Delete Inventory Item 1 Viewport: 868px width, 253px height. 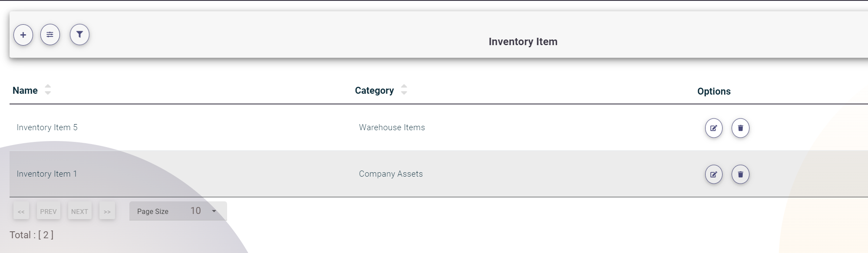[x=740, y=174]
